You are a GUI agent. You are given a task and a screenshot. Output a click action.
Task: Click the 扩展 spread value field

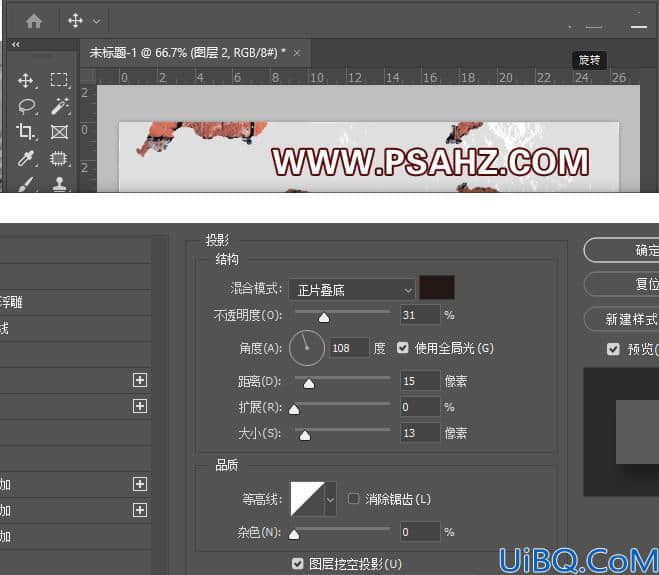[420, 407]
